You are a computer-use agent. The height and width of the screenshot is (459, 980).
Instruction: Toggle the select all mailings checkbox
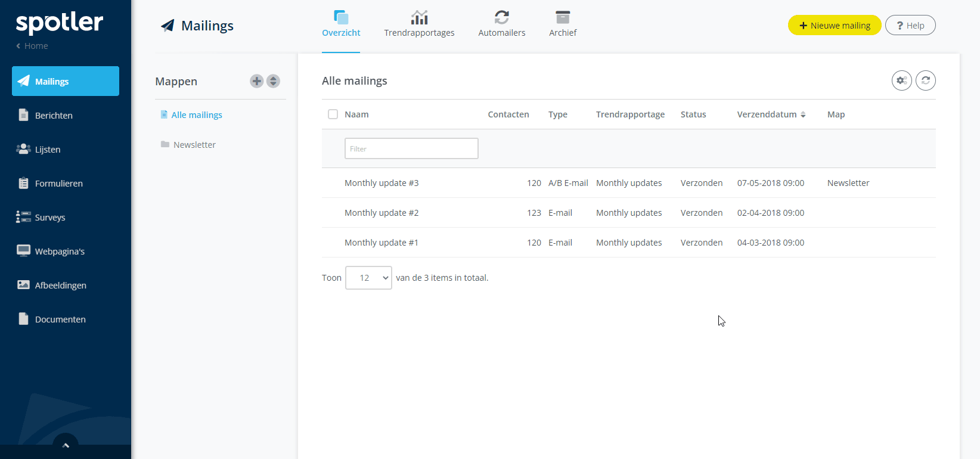(x=333, y=114)
